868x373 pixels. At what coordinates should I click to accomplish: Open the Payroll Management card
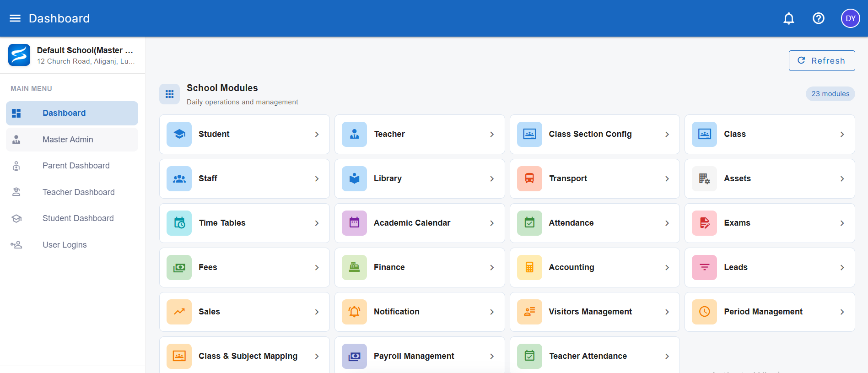pyautogui.click(x=420, y=356)
